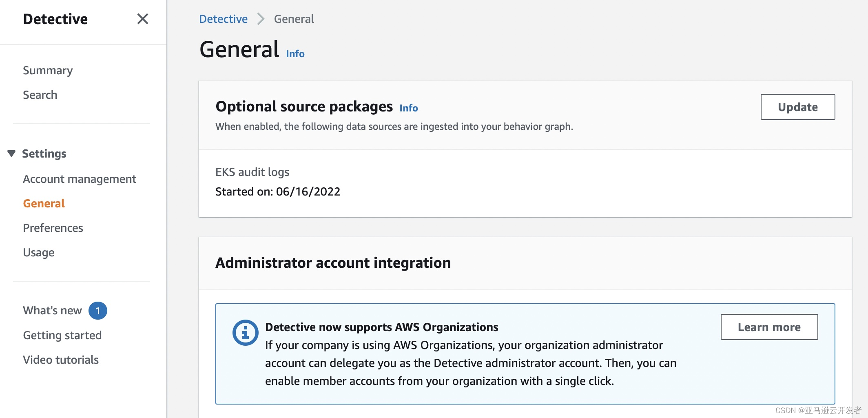The image size is (868, 418).
Task: Click Info link beside General heading
Action: click(295, 54)
